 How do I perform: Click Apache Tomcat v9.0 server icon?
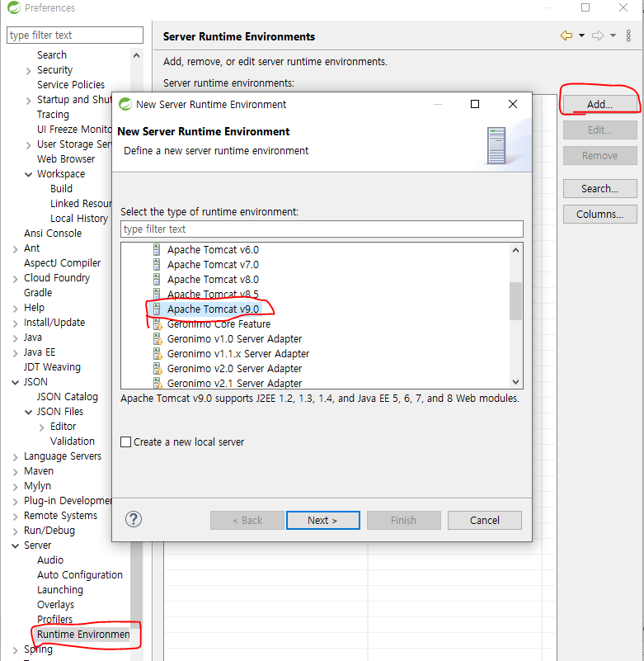tap(157, 309)
